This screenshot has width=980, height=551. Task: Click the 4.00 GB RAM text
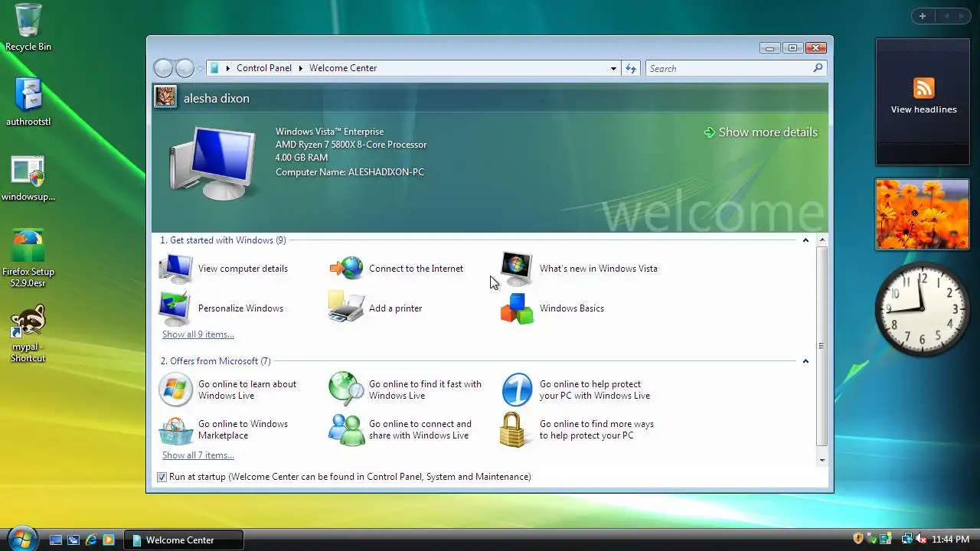(x=302, y=158)
